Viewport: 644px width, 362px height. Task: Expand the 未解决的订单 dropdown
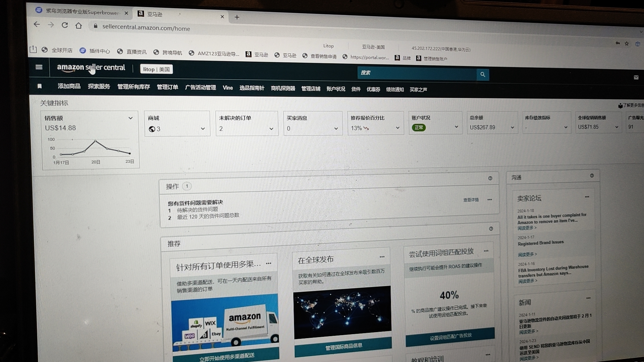pos(271,129)
